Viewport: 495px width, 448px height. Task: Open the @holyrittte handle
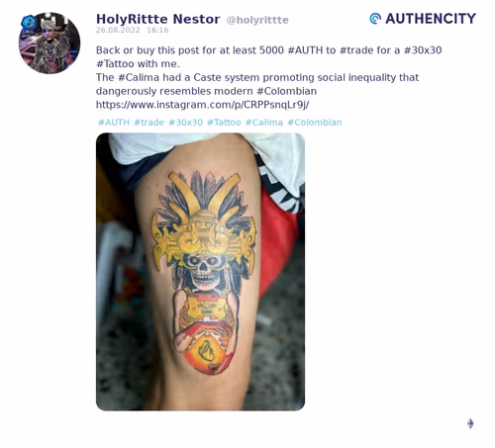[x=257, y=20]
